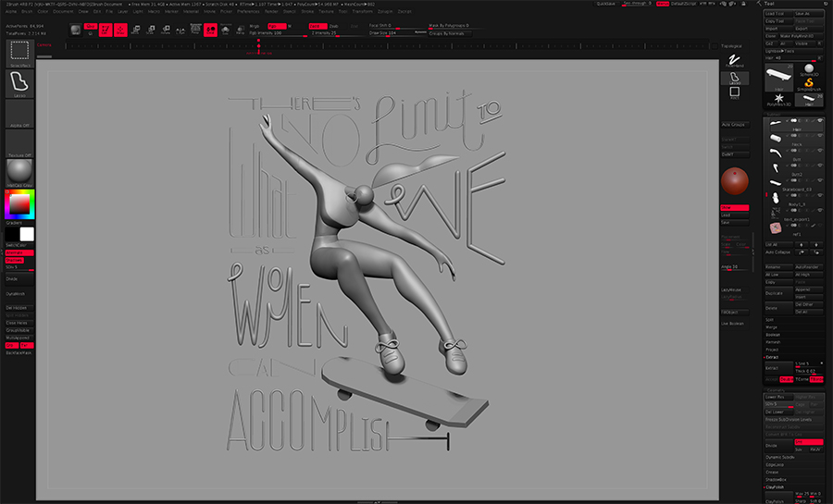Select the Scale icon in top shelf
The width and height of the screenshot is (833, 504).
pyautogui.click(x=150, y=30)
